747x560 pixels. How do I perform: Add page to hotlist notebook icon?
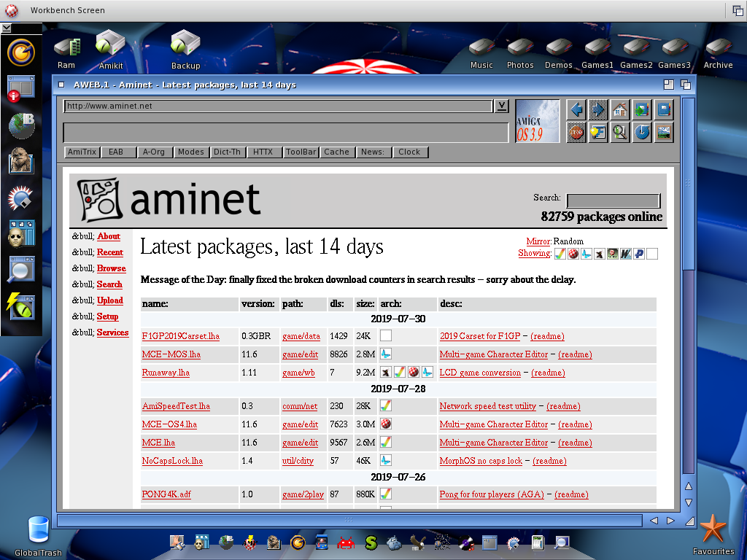coord(642,110)
